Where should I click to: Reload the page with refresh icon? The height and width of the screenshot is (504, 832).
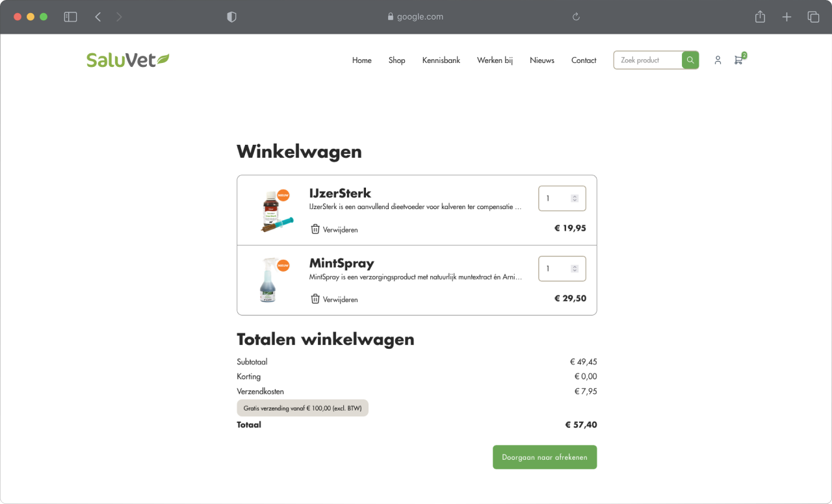click(576, 17)
